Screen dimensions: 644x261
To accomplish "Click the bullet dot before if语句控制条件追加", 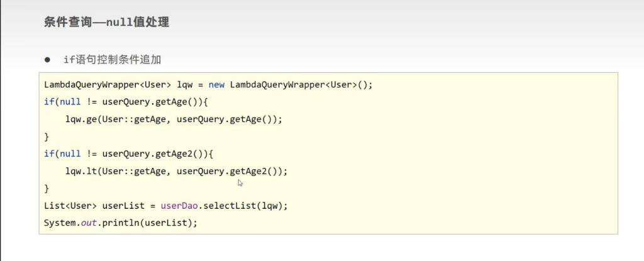I will 47,60.
